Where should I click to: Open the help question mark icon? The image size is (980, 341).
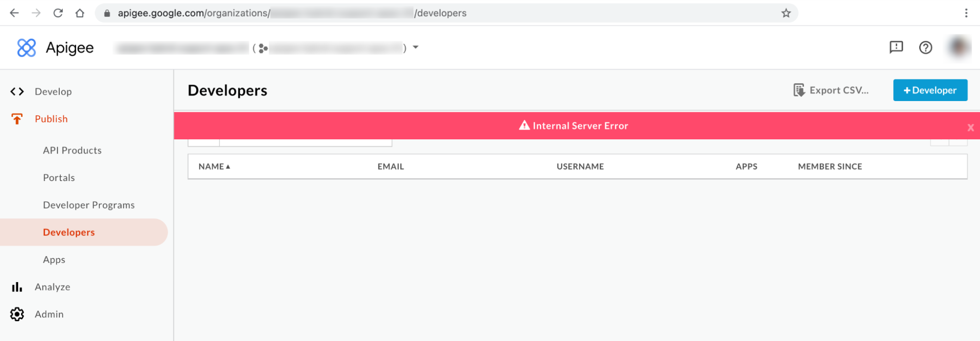point(925,48)
